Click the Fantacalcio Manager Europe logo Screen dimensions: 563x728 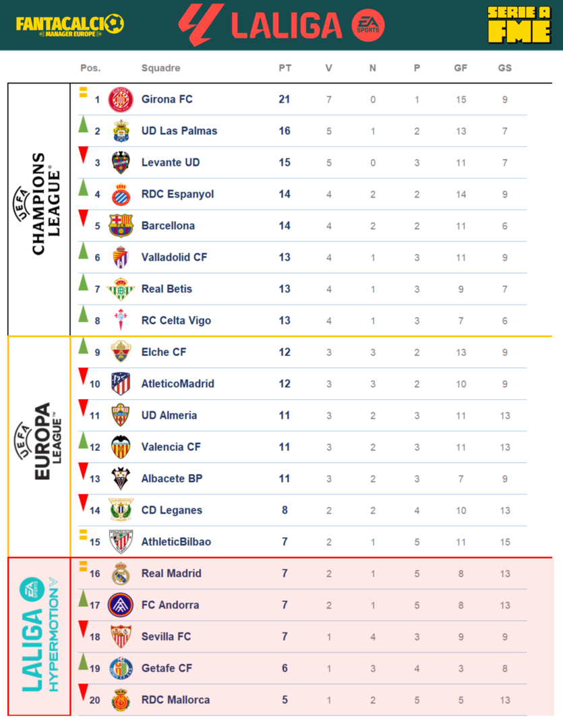click(69, 25)
